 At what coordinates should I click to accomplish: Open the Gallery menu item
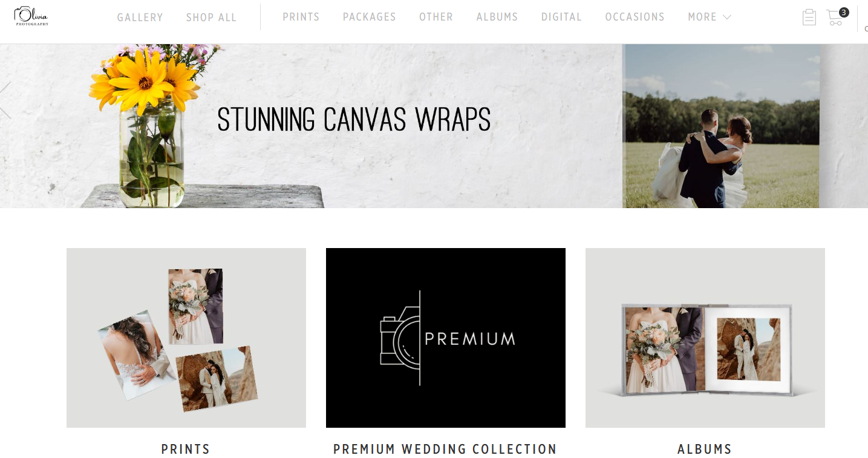point(140,18)
